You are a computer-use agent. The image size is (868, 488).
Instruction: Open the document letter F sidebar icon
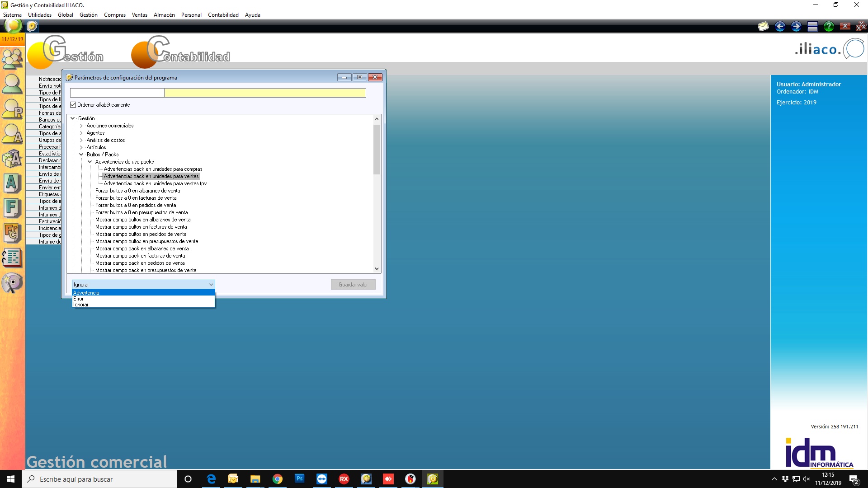click(x=13, y=208)
